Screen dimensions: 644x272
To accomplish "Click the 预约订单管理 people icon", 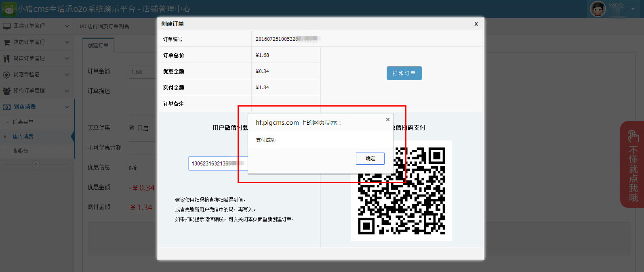I will 6,91.
